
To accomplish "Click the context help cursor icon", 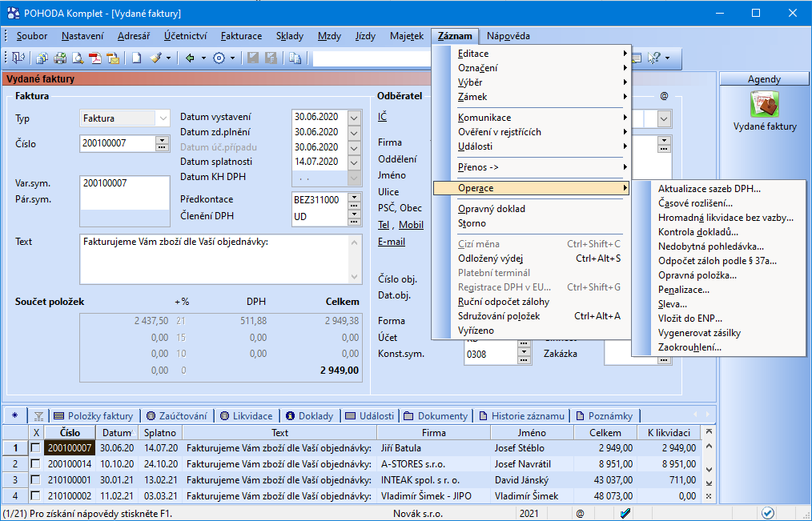I will click(x=654, y=58).
